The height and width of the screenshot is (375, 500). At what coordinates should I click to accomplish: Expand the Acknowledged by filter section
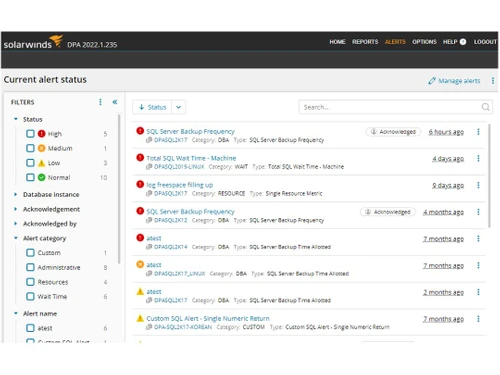(16, 223)
